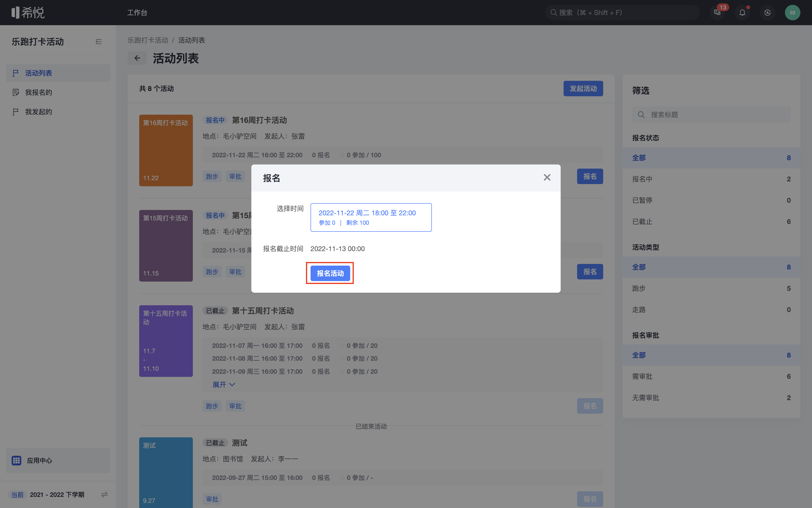Click 乐跑打卡活动 in the breadcrumb

point(148,40)
